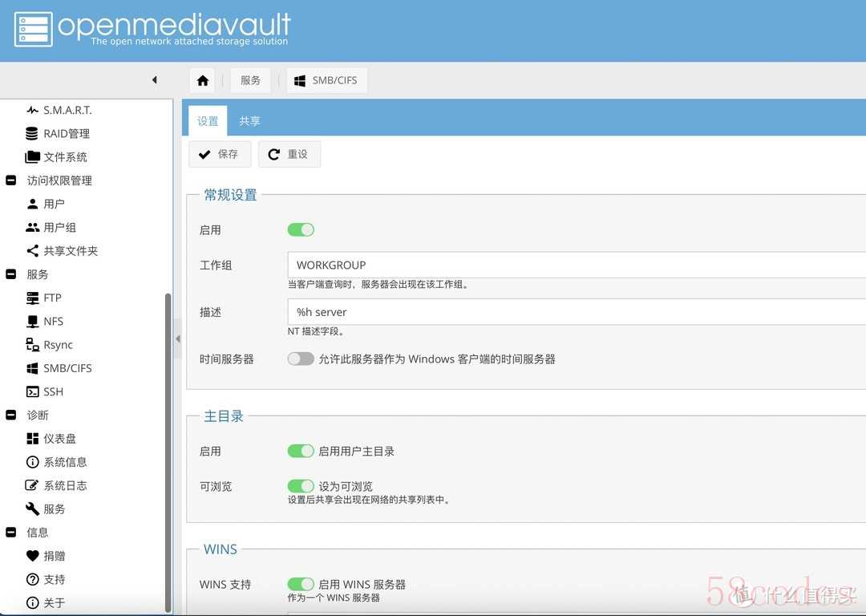Image resolution: width=866 pixels, height=616 pixels.
Task: Toggle the 设为可浏览 switch
Action: pos(301,486)
